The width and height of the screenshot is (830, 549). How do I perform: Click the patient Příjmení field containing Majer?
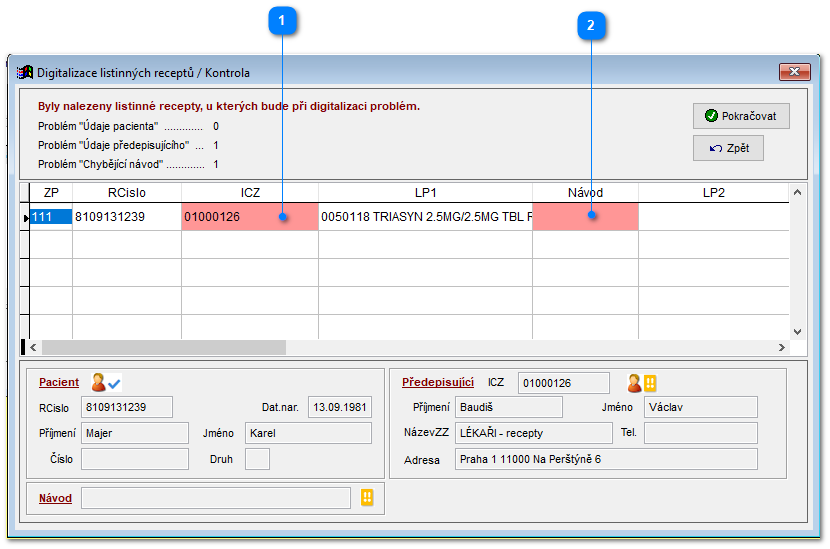coord(134,433)
